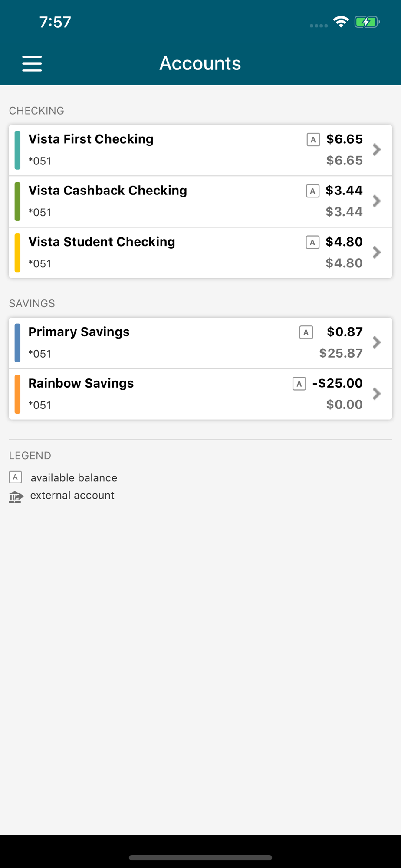The width and height of the screenshot is (401, 868).
Task: Tap the Primary Savings $25.87 balance
Action: (341, 353)
